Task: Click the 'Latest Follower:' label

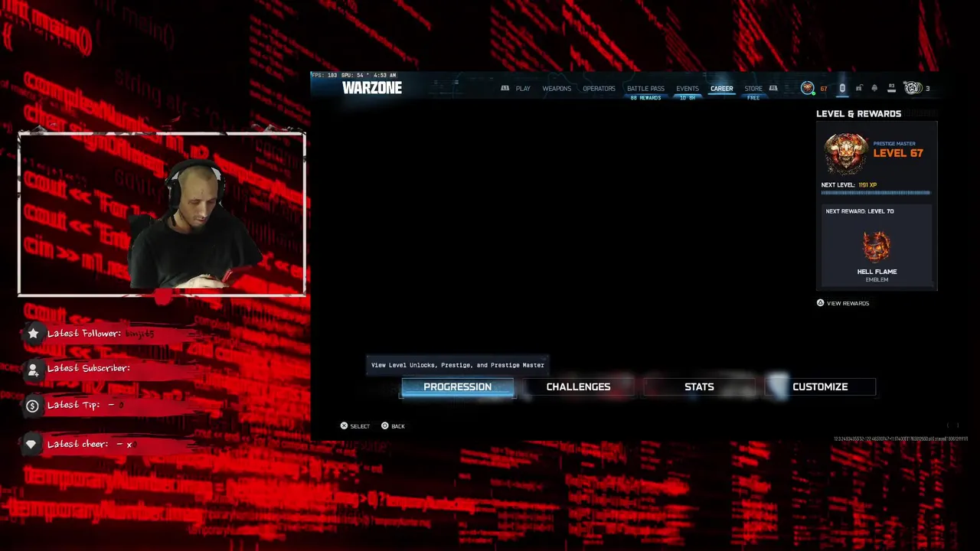Action: [x=84, y=333]
